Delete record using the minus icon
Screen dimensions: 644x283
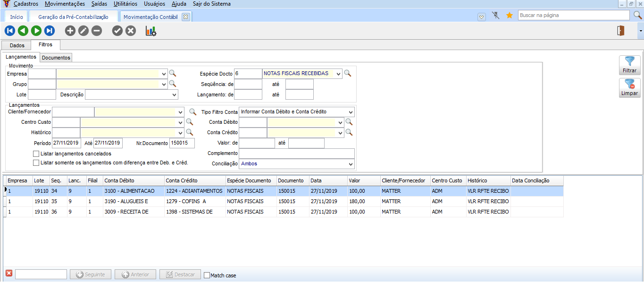[x=96, y=31]
